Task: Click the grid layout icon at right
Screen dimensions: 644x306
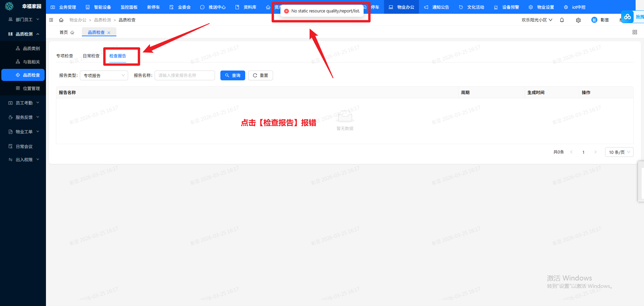Action: coord(635,32)
